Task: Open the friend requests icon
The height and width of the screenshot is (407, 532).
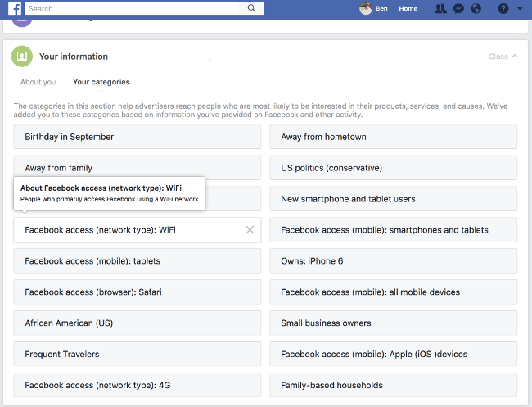Action: pyautogui.click(x=441, y=9)
